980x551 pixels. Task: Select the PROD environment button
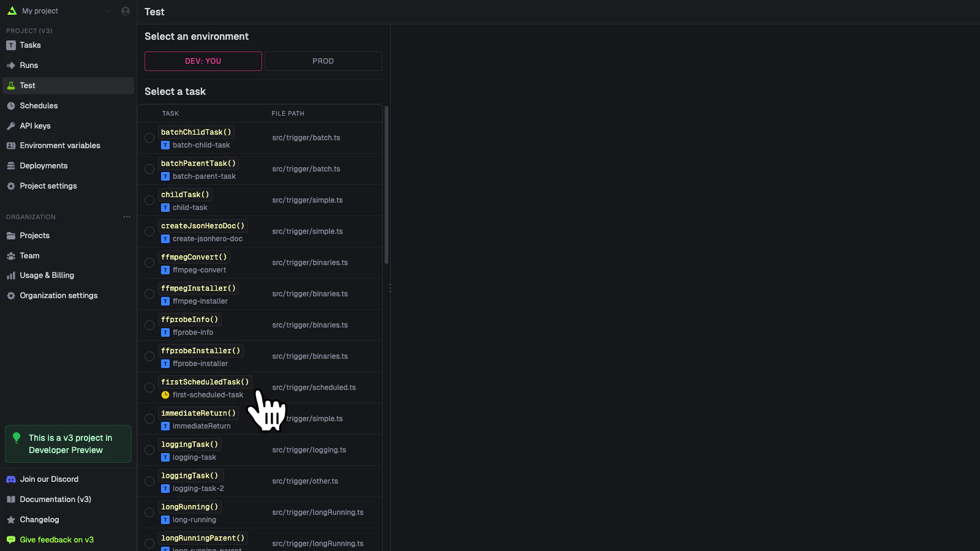click(323, 61)
